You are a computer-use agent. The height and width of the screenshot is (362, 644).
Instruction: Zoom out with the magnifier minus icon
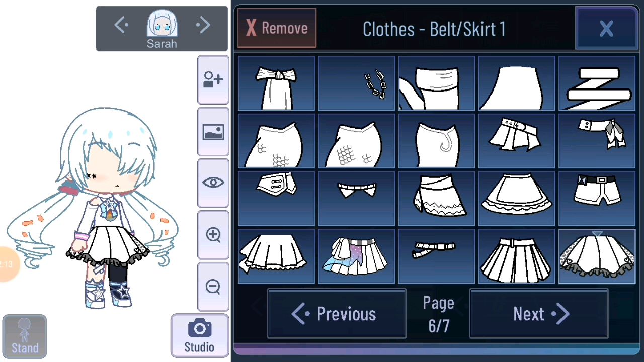[x=213, y=287]
